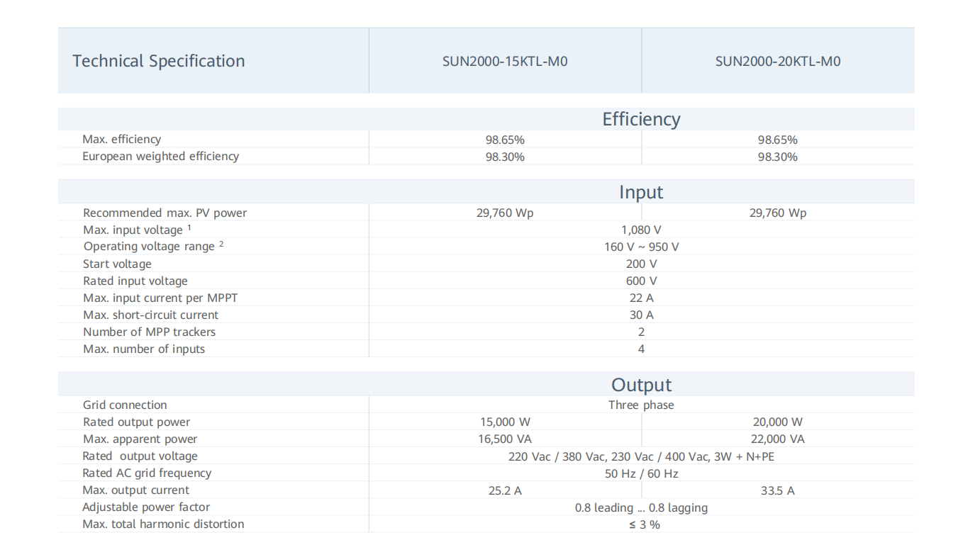Click the 'Max. input current per MPPT' label

(x=160, y=298)
